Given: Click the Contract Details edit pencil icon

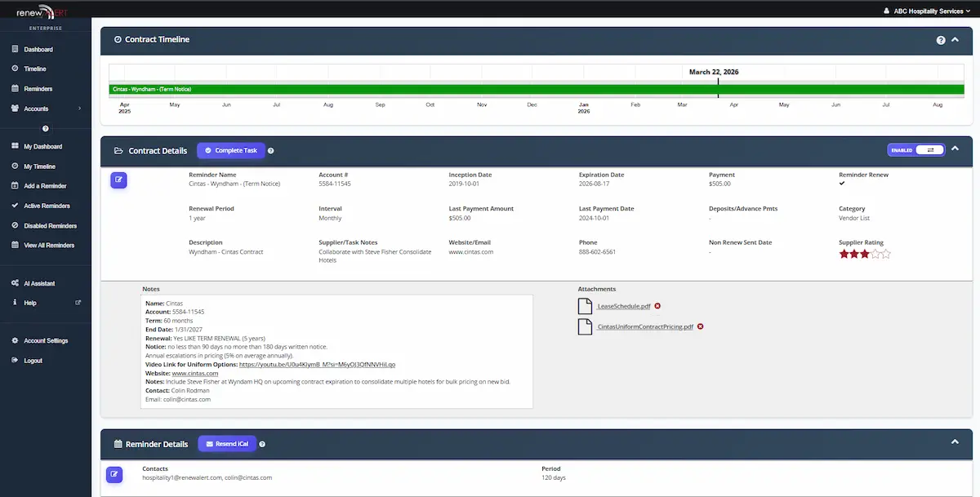Looking at the screenshot, I should pyautogui.click(x=119, y=180).
